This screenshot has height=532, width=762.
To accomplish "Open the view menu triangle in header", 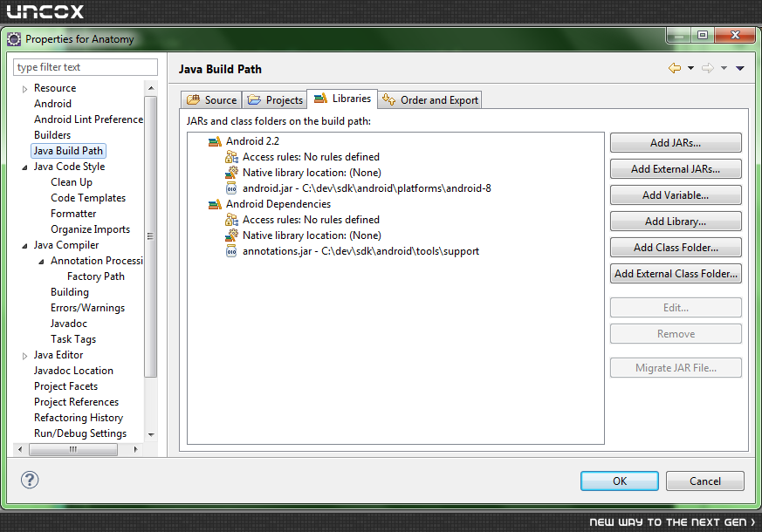I will [x=739, y=68].
